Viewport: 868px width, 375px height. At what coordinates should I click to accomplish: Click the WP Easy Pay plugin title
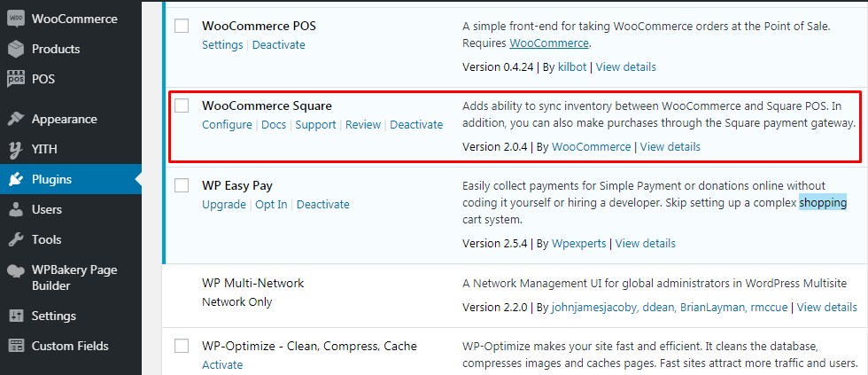click(x=237, y=185)
